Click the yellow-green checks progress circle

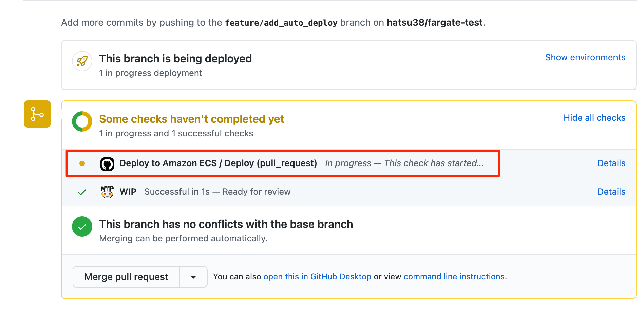tap(82, 121)
